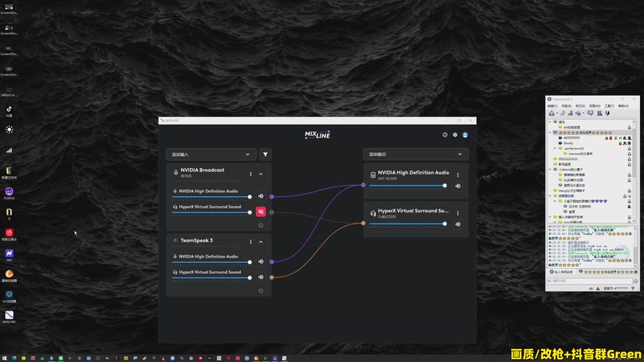Select user Shmily in TeamSpeak tree
This screenshot has width=644, height=362.
click(x=568, y=143)
